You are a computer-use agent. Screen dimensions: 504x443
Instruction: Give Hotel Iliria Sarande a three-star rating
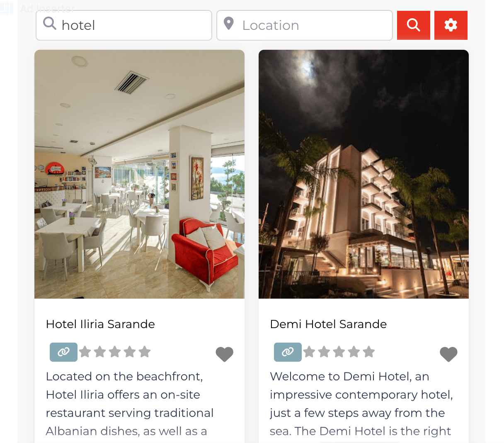[x=115, y=352]
